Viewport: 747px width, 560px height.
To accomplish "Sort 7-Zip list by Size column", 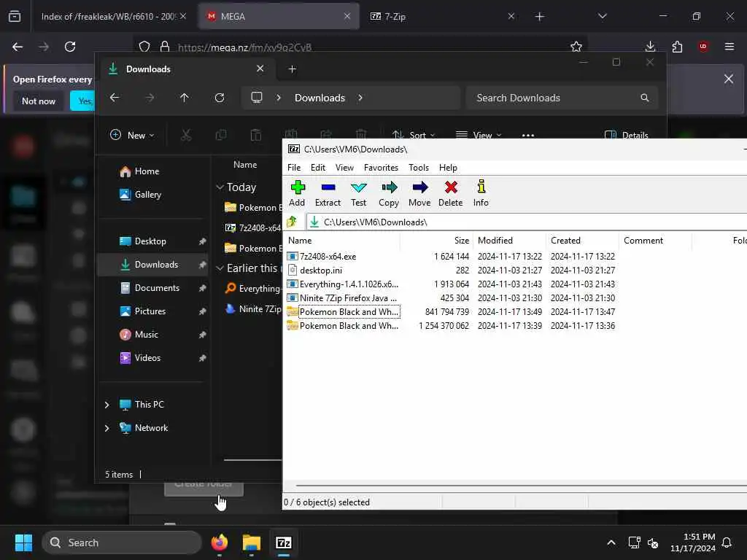I will click(461, 241).
